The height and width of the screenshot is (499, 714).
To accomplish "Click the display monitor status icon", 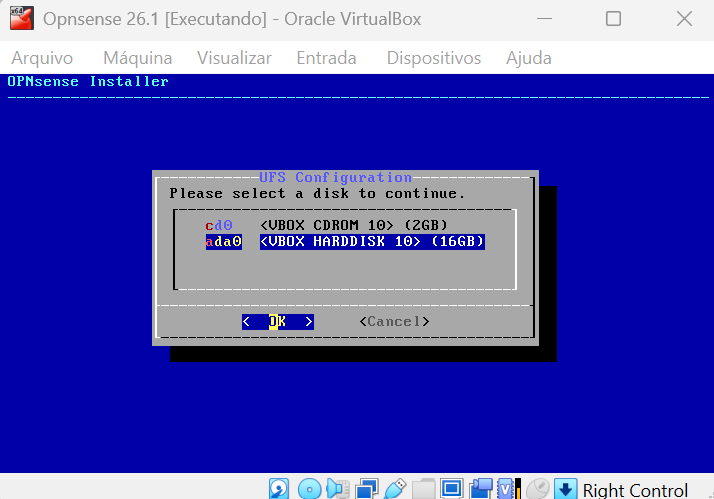I will click(452, 489).
